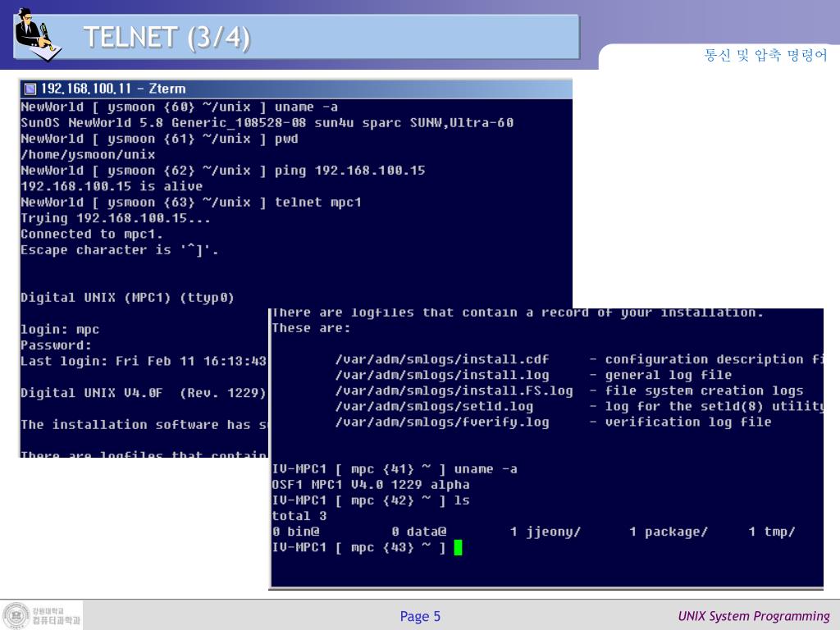Click the '/var/adm/smlogs/install.cdf' path
Viewport: 840px width, 630px height.
click(x=442, y=359)
